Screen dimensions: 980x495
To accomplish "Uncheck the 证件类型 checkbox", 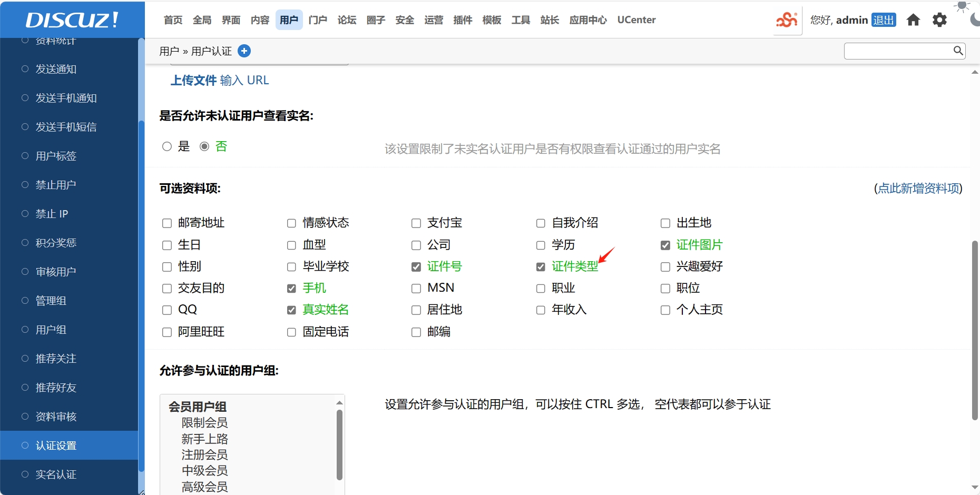I will pyautogui.click(x=541, y=267).
